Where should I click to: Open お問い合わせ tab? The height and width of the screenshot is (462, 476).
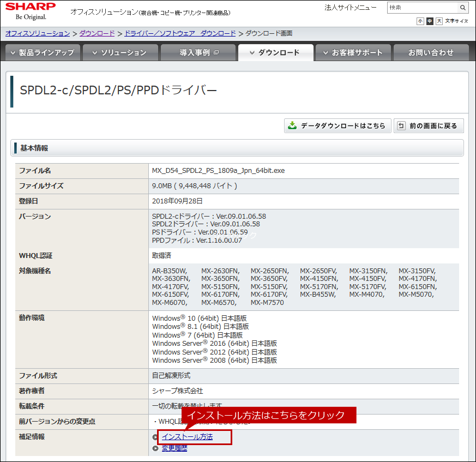point(431,52)
